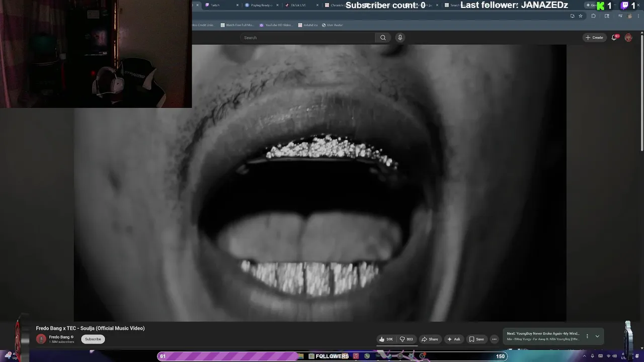Open the YouTube account avatar menu

pyautogui.click(x=628, y=38)
